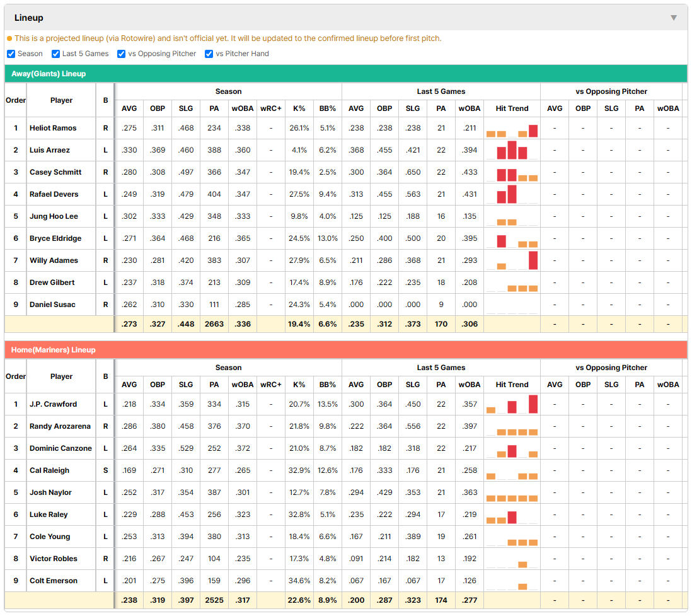This screenshot has height=616, width=692.
Task: Open Cal Raleigh player link
Action: (49, 470)
